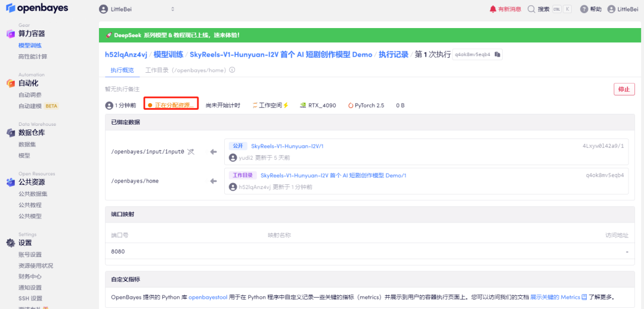The width and height of the screenshot is (644, 309).
Task: Click the user avatar icon at top right
Action: tap(612, 9)
